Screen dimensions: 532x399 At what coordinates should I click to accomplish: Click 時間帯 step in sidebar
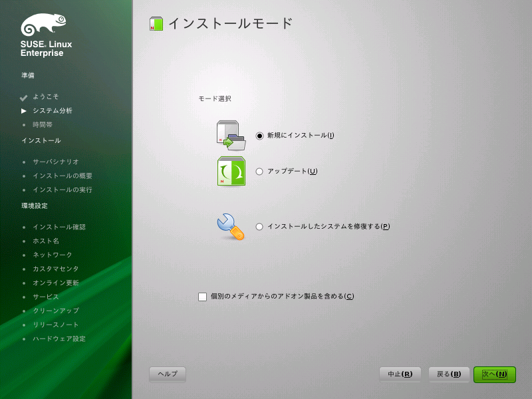pos(43,125)
